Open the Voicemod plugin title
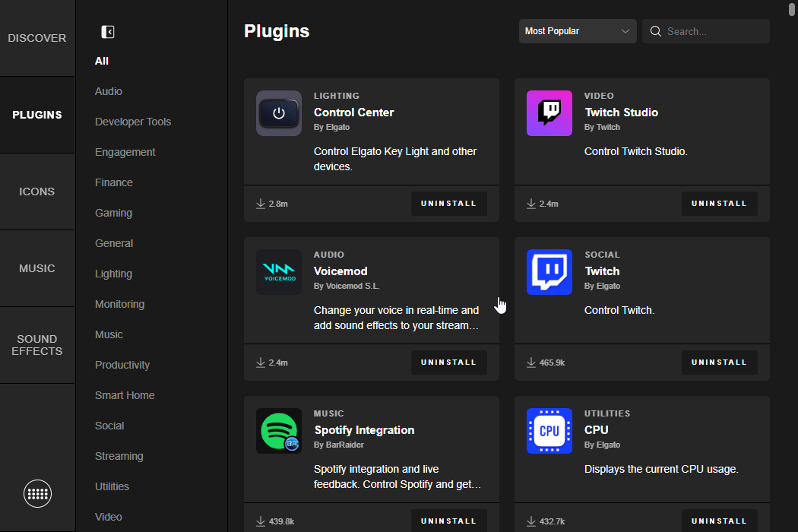The height and width of the screenshot is (532, 798). pyautogui.click(x=340, y=271)
